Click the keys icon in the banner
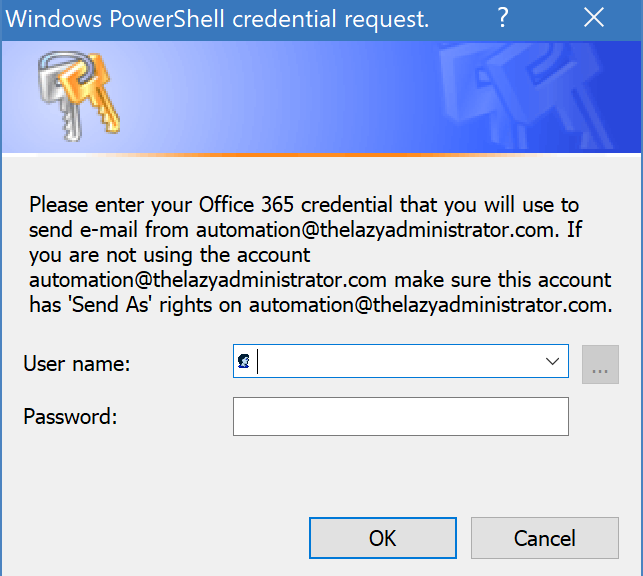Screen dimensions: 643x576 pos(79,96)
